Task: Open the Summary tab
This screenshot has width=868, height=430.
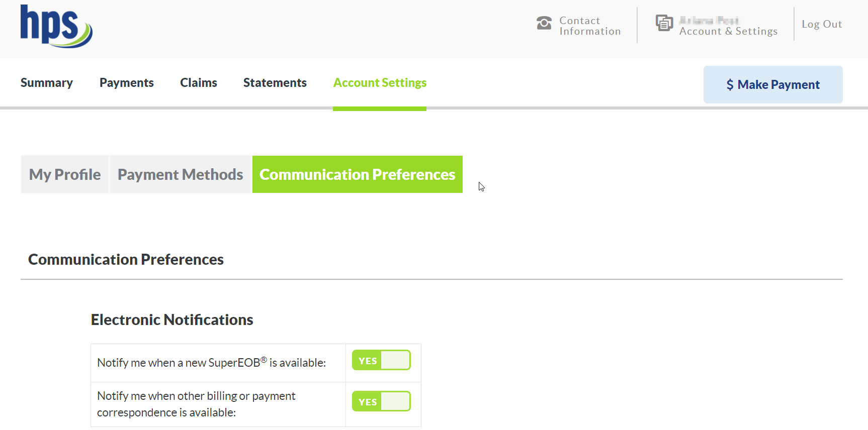Action: coord(47,83)
